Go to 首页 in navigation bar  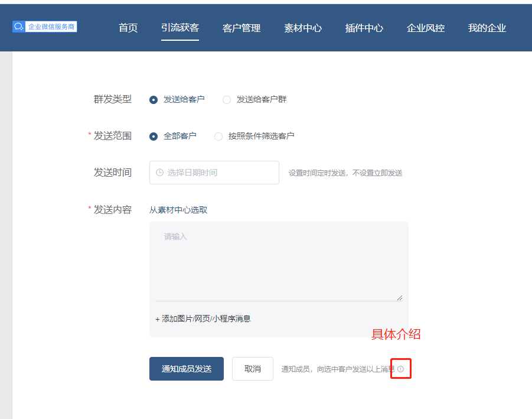[x=128, y=28]
